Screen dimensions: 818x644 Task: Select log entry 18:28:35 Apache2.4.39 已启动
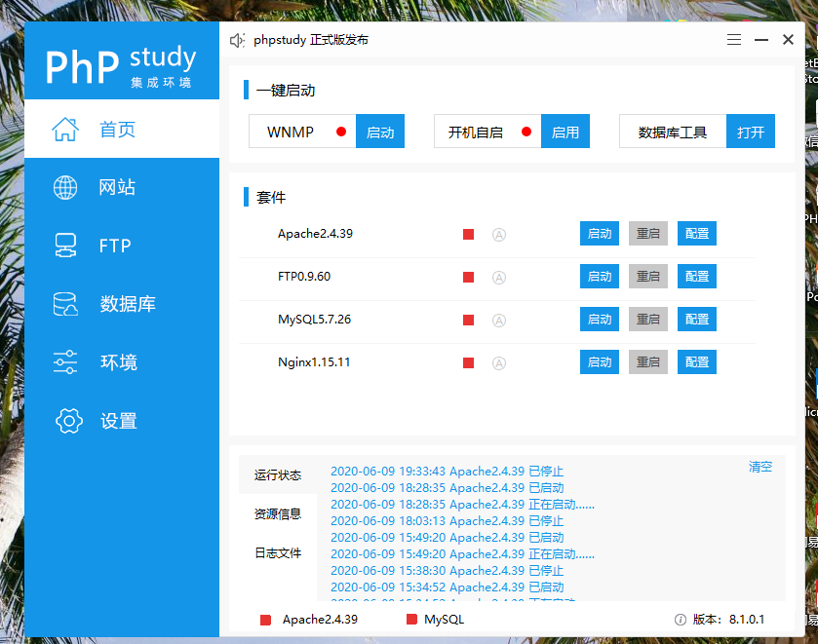click(448, 487)
